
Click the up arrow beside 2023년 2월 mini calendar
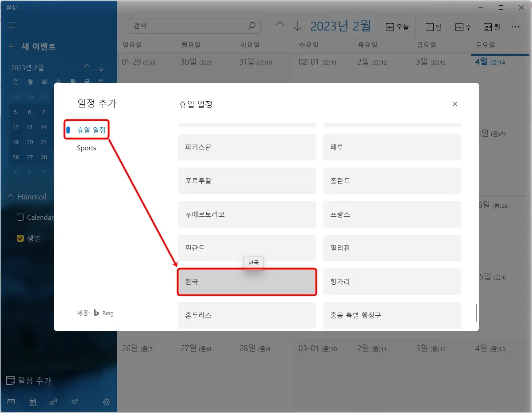tap(87, 68)
